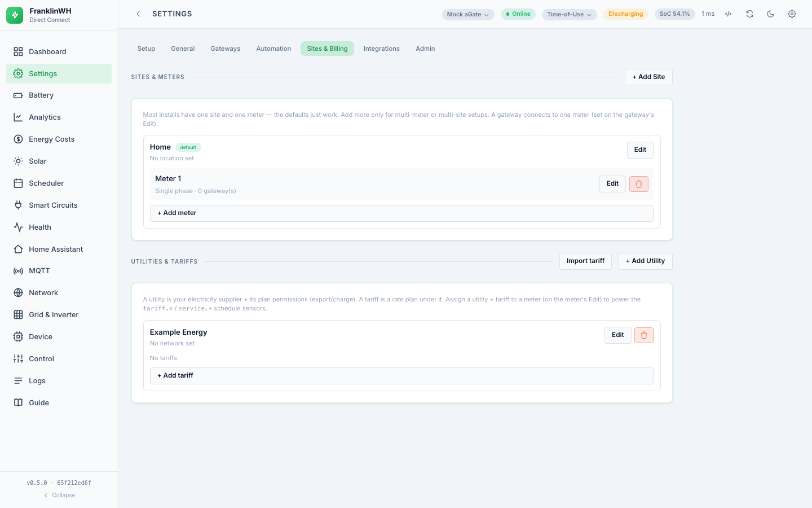Delete Meter 1 with trash icon
The width and height of the screenshot is (812, 508).
[639, 184]
